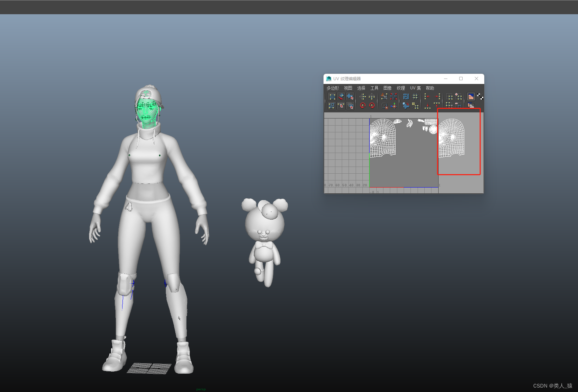Open the 视图 menu
Screen dimensions: 578x392
tap(348, 88)
